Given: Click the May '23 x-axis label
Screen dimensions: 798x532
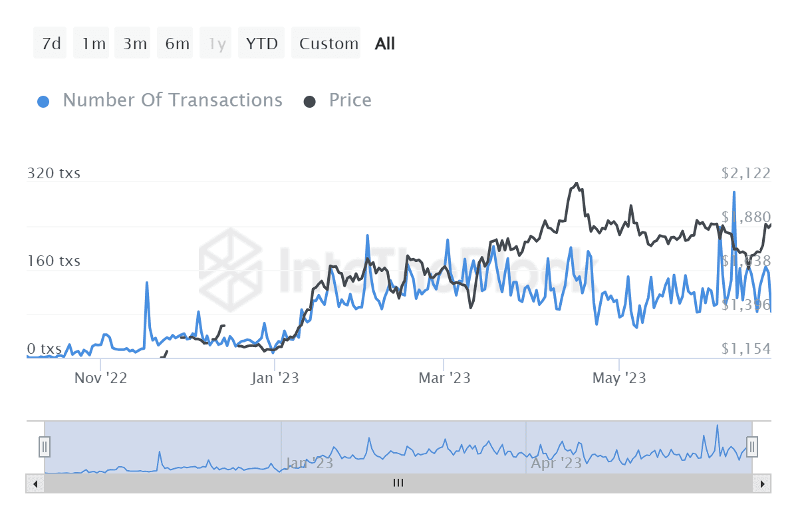Looking at the screenshot, I should pyautogui.click(x=619, y=378).
